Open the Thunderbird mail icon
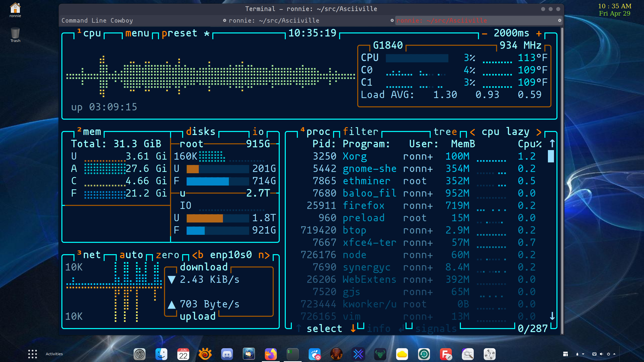 [x=249, y=354]
